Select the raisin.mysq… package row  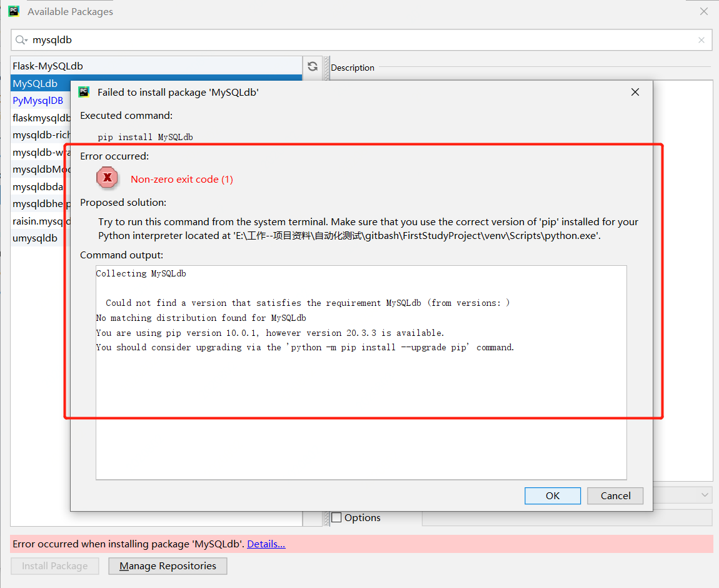click(41, 221)
